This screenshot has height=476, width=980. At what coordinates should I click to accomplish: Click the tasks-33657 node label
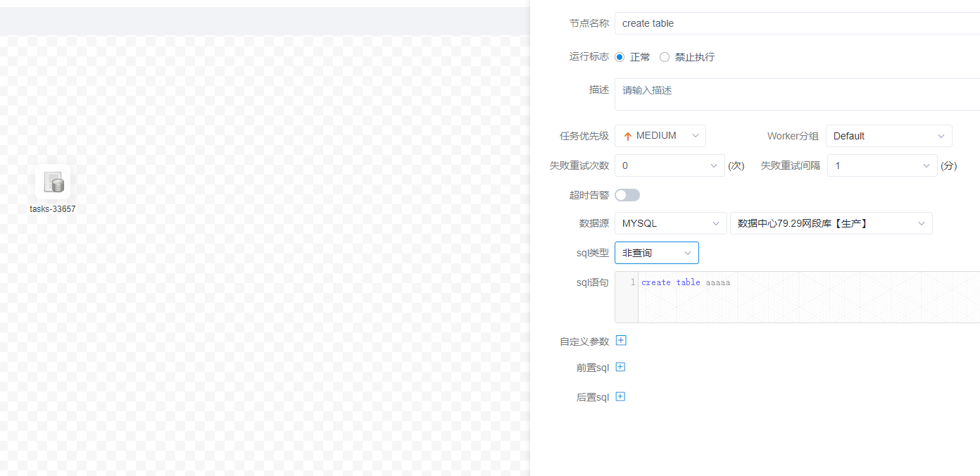pos(53,209)
